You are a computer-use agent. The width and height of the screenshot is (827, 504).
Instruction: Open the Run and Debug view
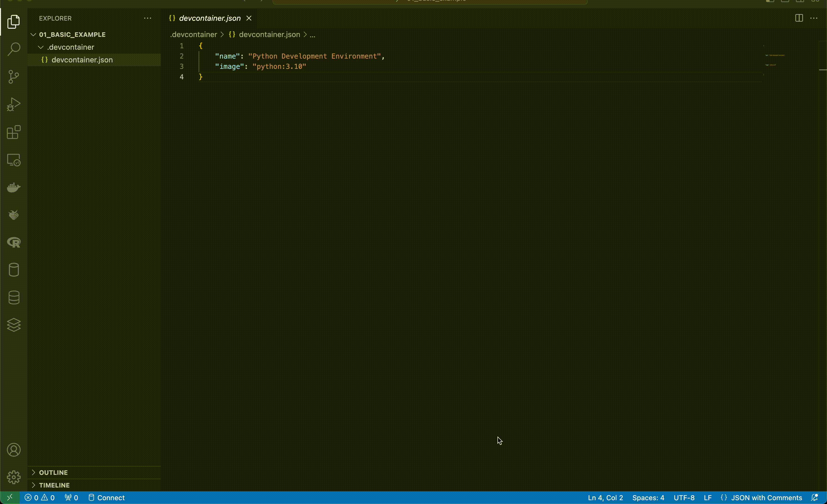click(x=14, y=104)
